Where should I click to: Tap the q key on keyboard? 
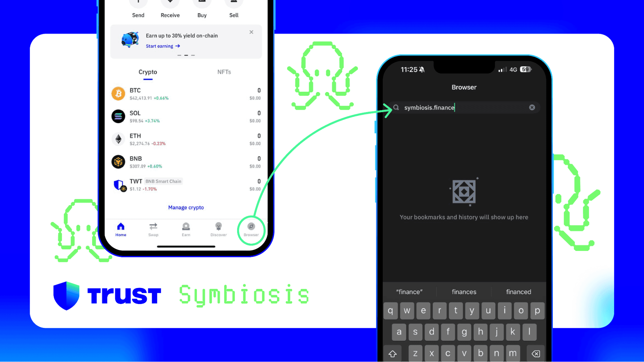coord(390,311)
